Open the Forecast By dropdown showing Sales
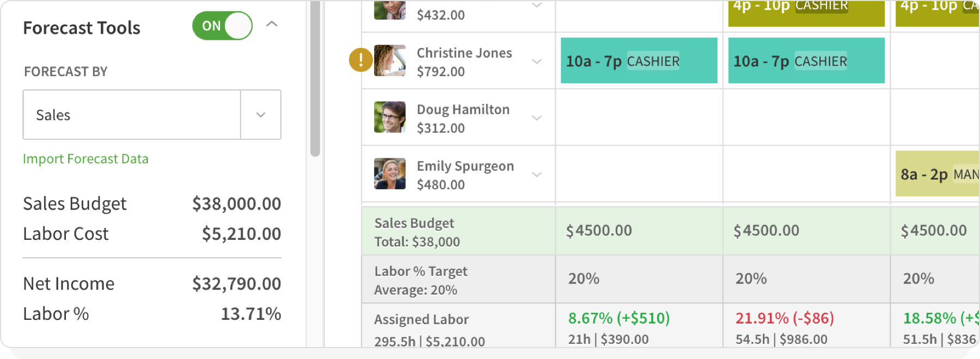 261,115
